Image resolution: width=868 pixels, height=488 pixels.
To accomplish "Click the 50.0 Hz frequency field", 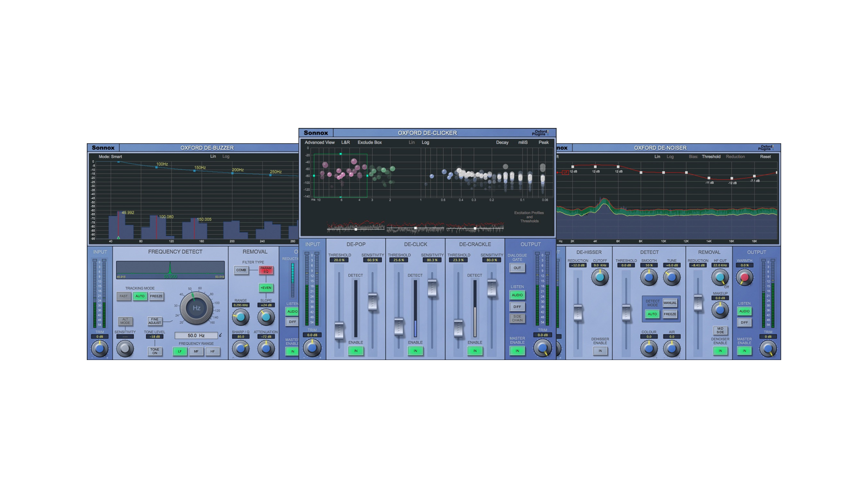I will (x=196, y=336).
